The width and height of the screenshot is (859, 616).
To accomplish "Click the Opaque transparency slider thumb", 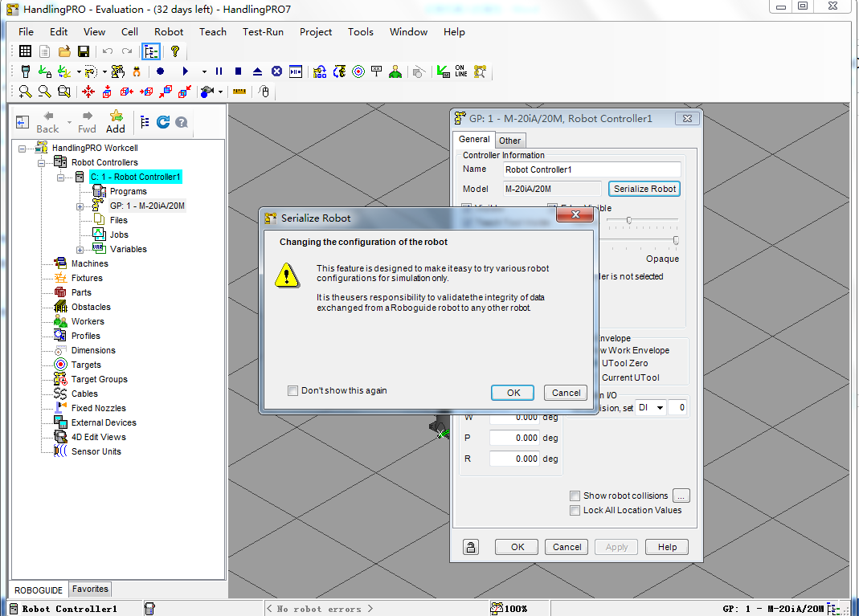I will (676, 240).
